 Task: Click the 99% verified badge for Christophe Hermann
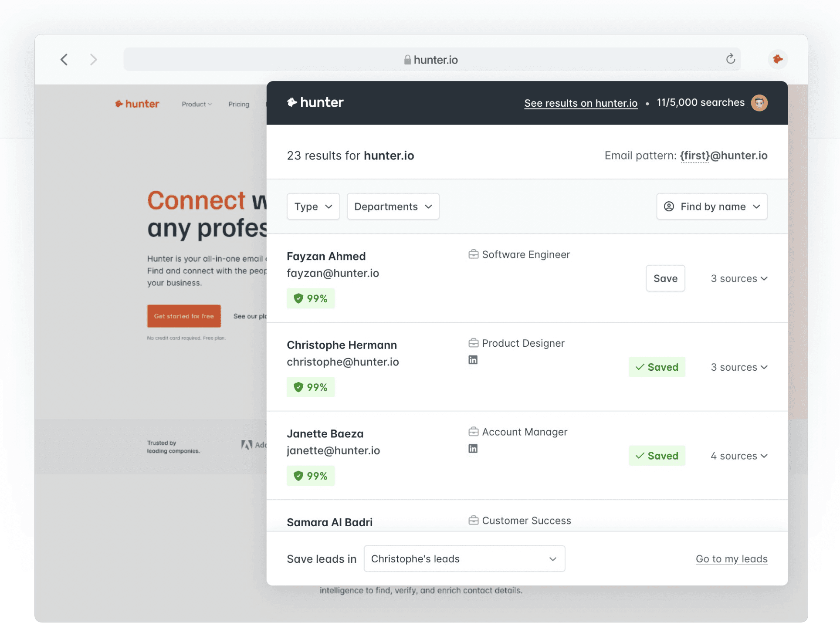311,387
